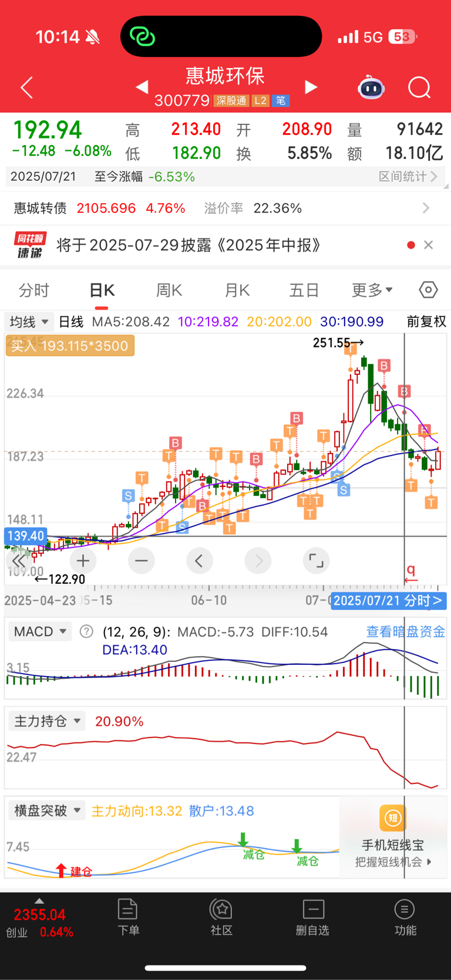Tap the current price 192.94

coord(48,130)
